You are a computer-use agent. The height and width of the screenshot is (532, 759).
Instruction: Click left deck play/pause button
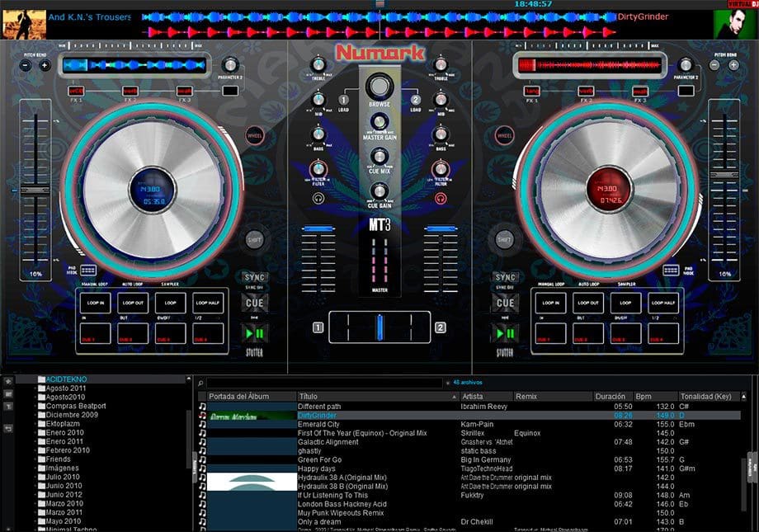pyautogui.click(x=255, y=333)
